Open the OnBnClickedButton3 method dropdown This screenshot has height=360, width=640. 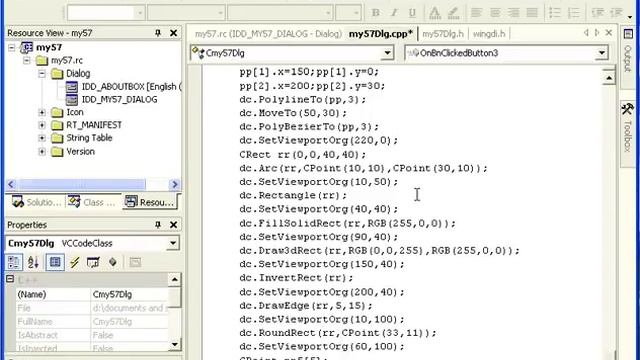coord(601,53)
